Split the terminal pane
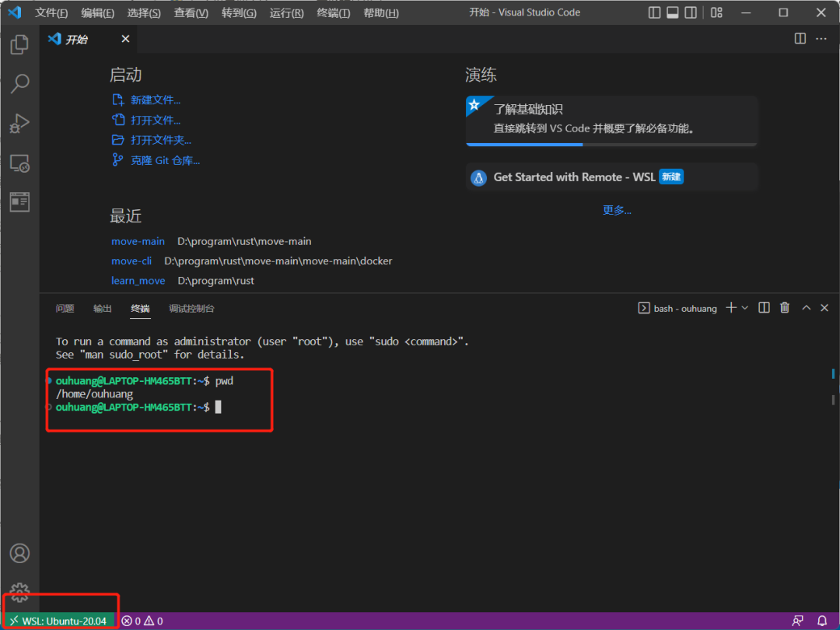Screen dimensions: 840x630 pyautogui.click(x=764, y=307)
